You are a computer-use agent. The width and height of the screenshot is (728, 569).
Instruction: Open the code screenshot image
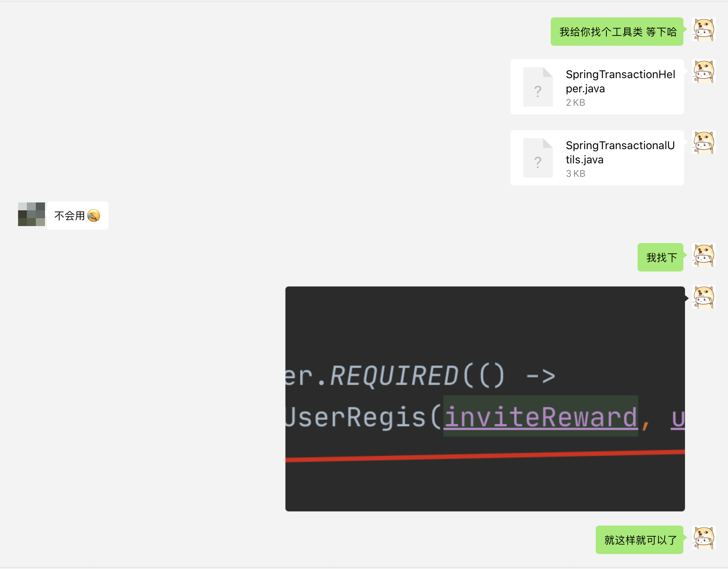point(485,399)
